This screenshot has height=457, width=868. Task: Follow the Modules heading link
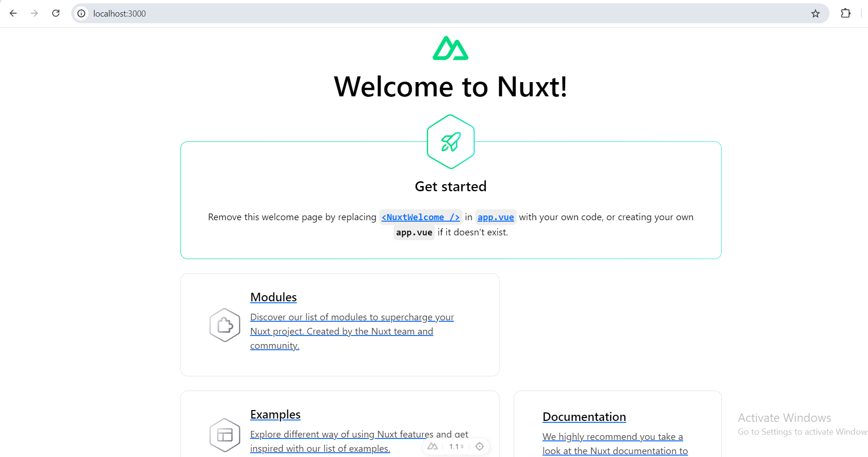click(x=273, y=297)
